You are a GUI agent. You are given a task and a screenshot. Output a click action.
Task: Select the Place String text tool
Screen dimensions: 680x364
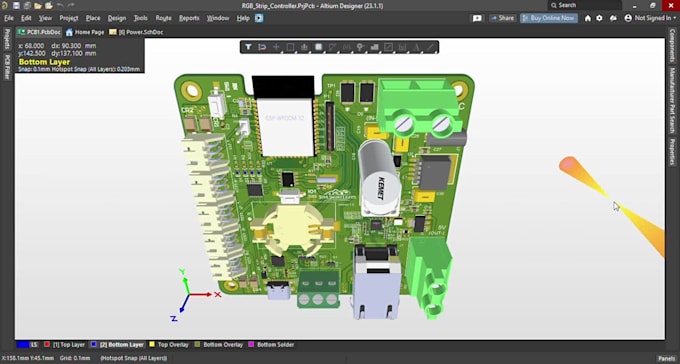click(x=417, y=47)
